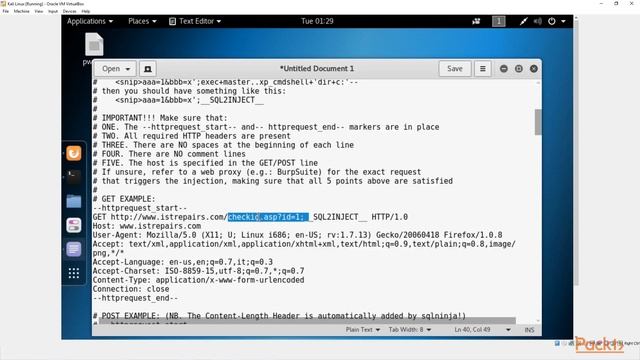This screenshot has width=640, height=360.
Task: Open the Files folder dock icon
Action: (74, 201)
